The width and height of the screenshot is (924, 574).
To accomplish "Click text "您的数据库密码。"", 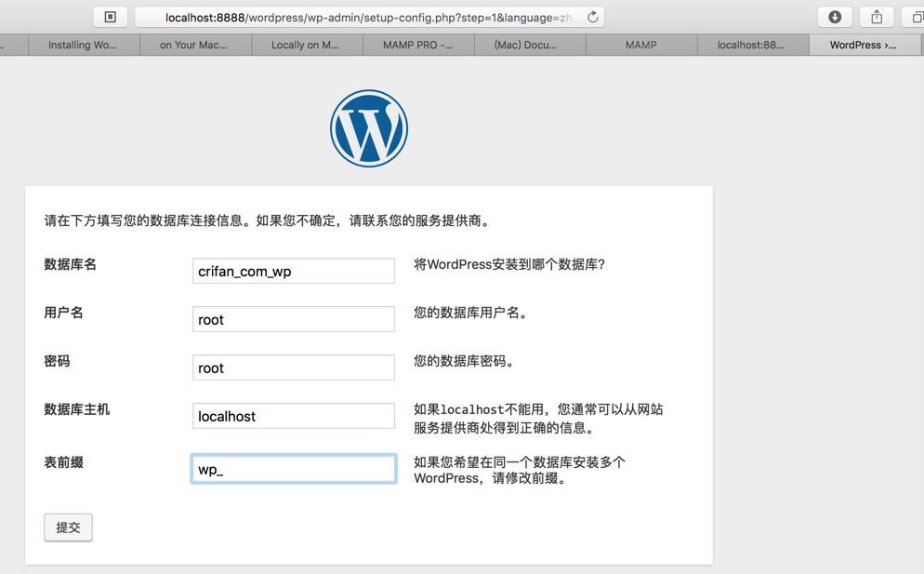I will [x=463, y=361].
